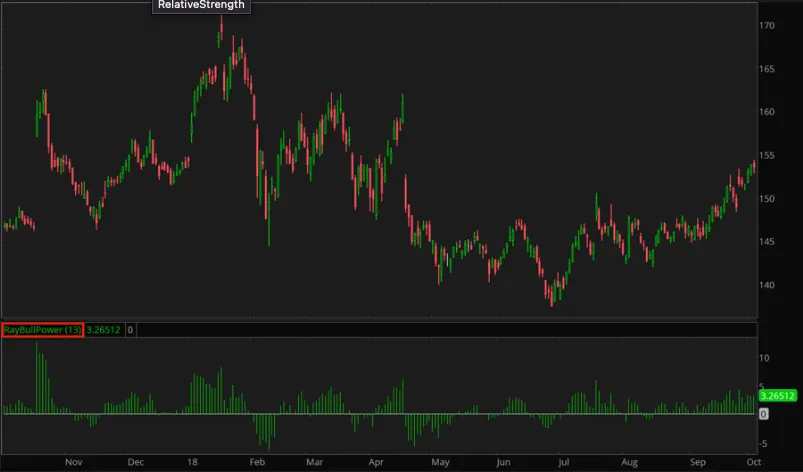This screenshot has height=472, width=803.
Task: Click the 140 price axis label
Action: click(767, 285)
